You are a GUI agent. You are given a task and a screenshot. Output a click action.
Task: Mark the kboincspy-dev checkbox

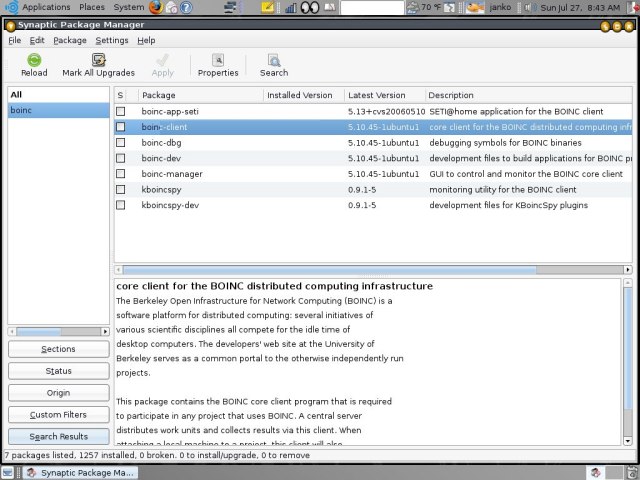pos(120,205)
